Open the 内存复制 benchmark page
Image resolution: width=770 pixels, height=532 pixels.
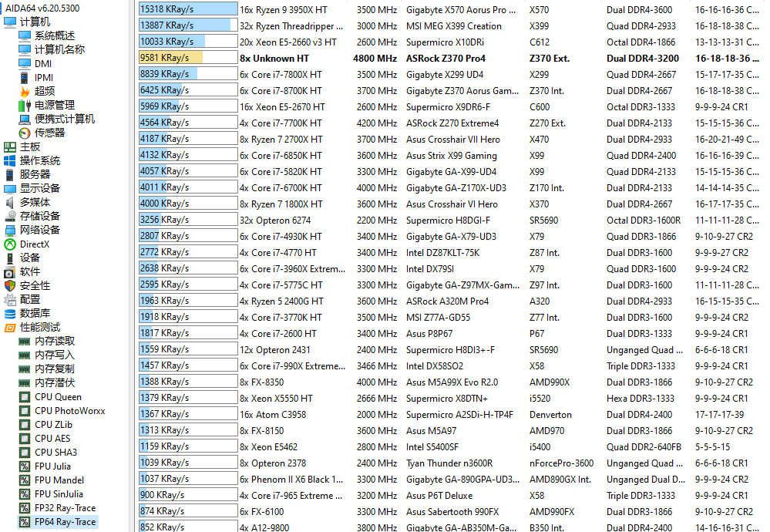[55, 369]
